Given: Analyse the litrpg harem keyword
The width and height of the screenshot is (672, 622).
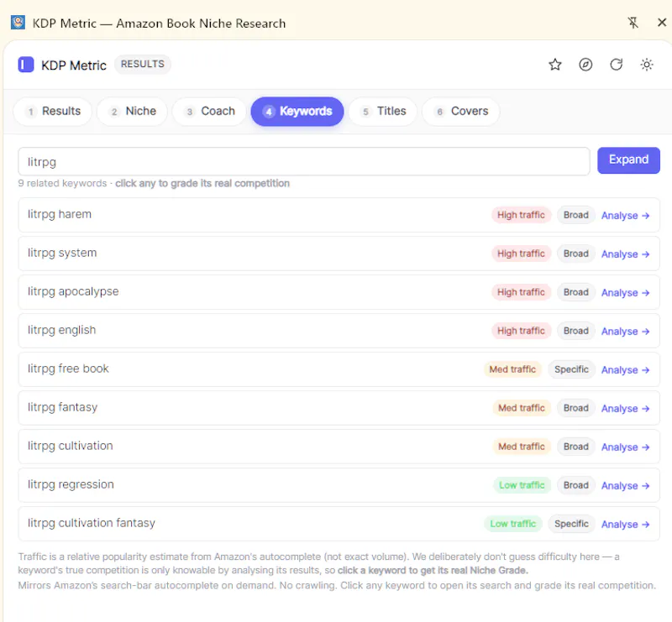Looking at the screenshot, I should pyautogui.click(x=625, y=216).
